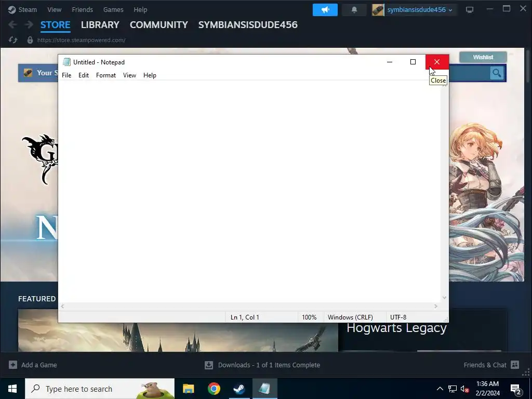This screenshot has width=532, height=399.
Task: Open the Steam menu in Steam client
Action: [28, 10]
